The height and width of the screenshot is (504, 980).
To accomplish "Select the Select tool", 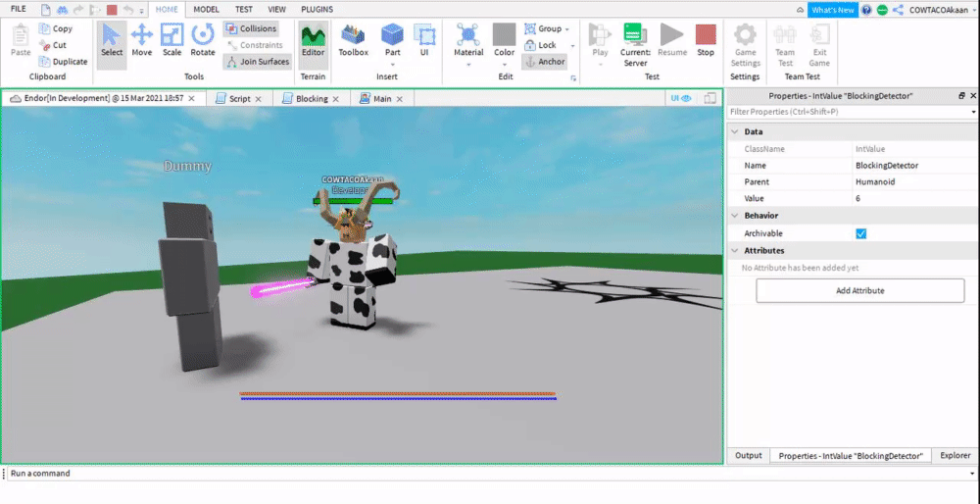I will click(112, 41).
